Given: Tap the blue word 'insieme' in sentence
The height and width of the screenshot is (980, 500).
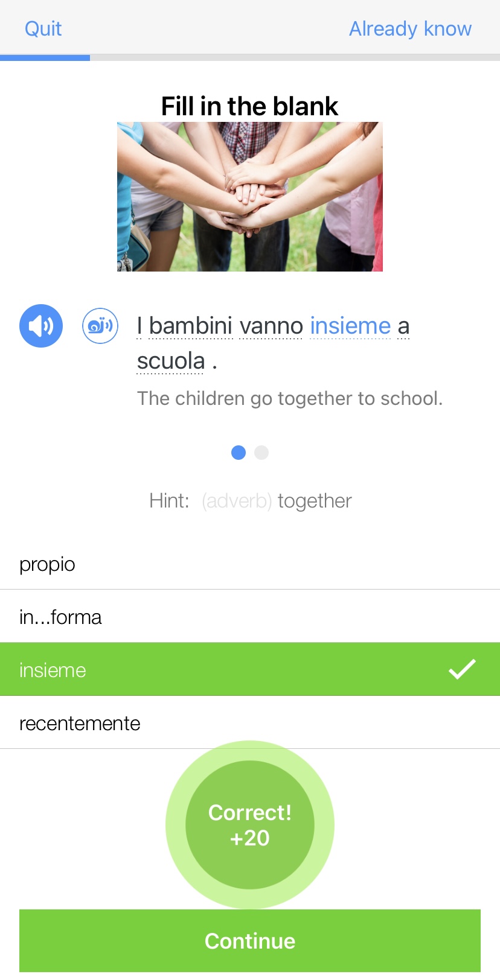Looking at the screenshot, I should coord(350,326).
